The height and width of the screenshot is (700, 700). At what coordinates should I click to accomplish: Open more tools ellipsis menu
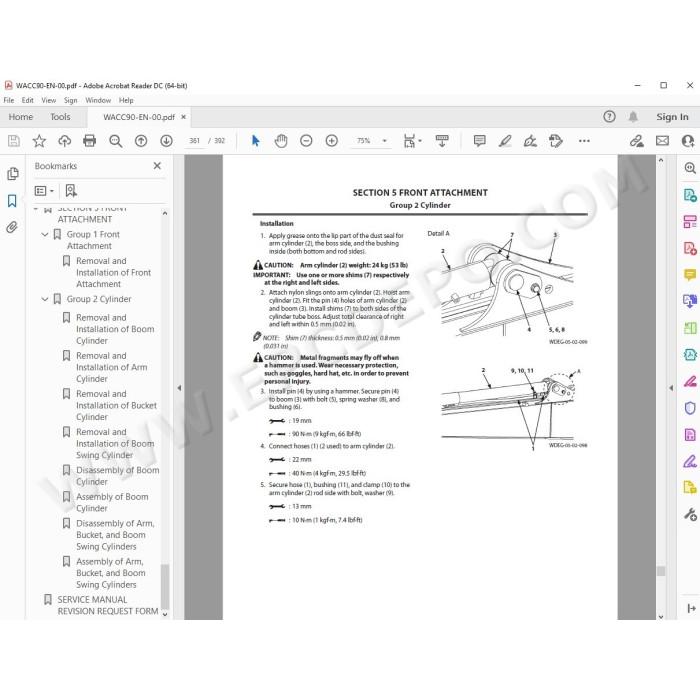[584, 141]
